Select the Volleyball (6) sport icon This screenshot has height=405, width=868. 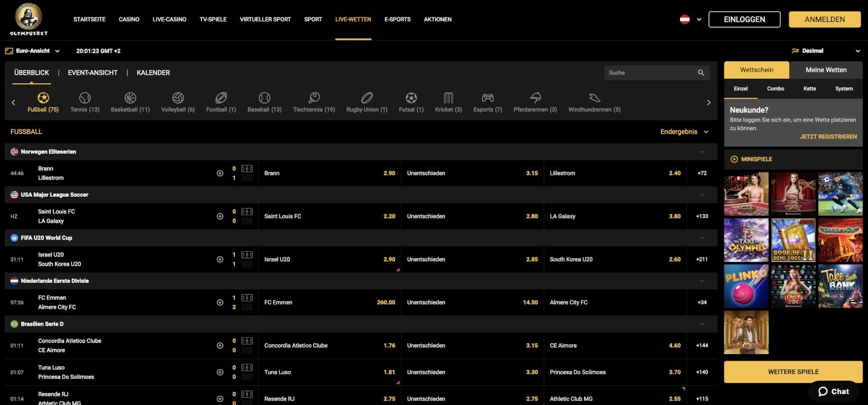tap(178, 98)
